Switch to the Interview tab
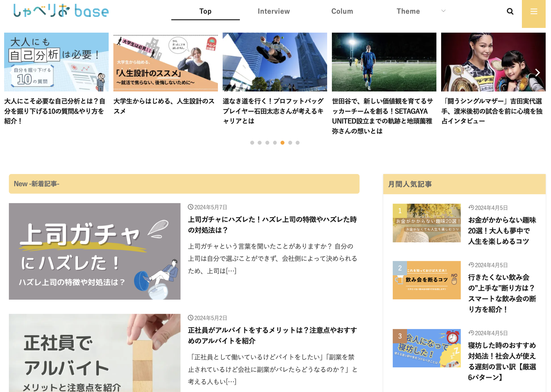The width and height of the screenshot is (551, 392). (273, 11)
